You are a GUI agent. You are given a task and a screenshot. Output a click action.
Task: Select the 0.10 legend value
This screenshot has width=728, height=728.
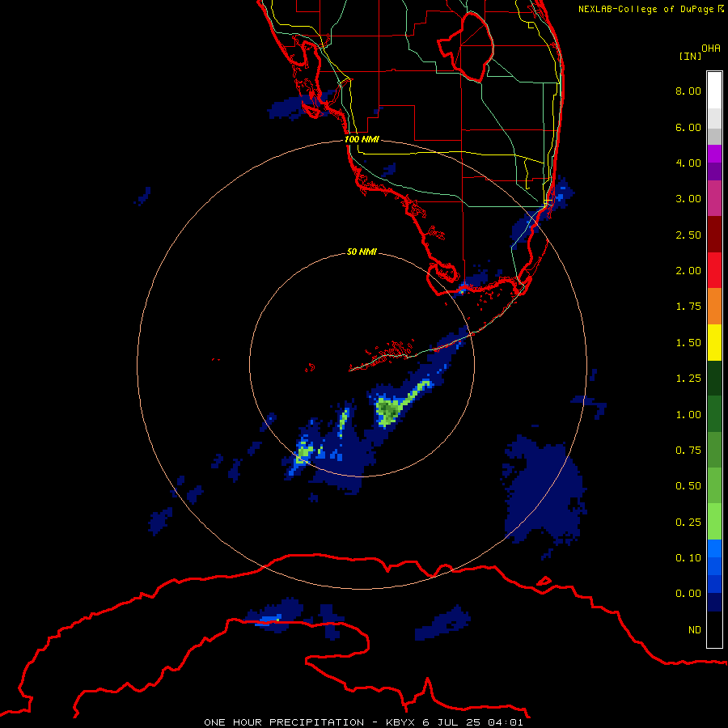tap(688, 558)
